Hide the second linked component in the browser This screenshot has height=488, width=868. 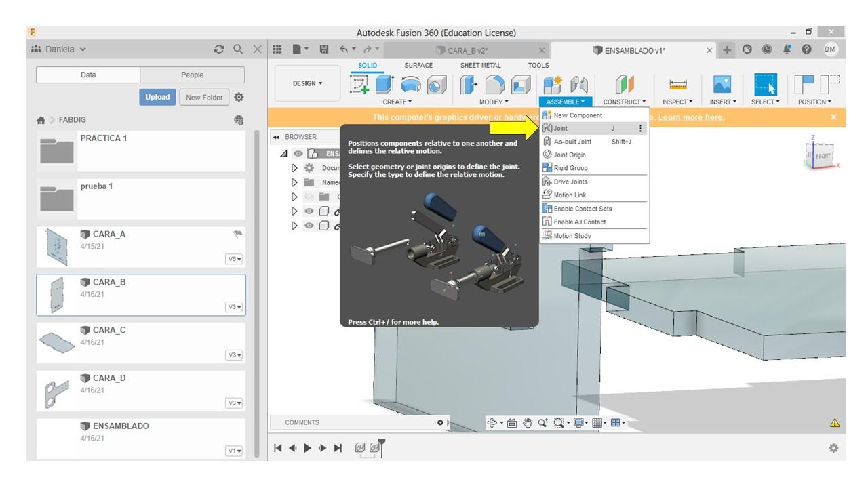pyautogui.click(x=309, y=226)
